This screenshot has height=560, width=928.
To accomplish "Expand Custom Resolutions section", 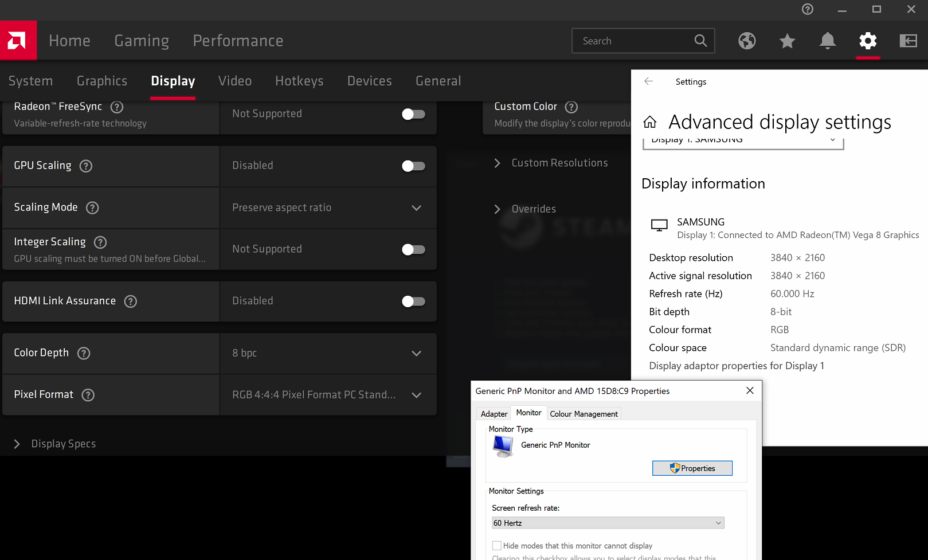I will (551, 163).
